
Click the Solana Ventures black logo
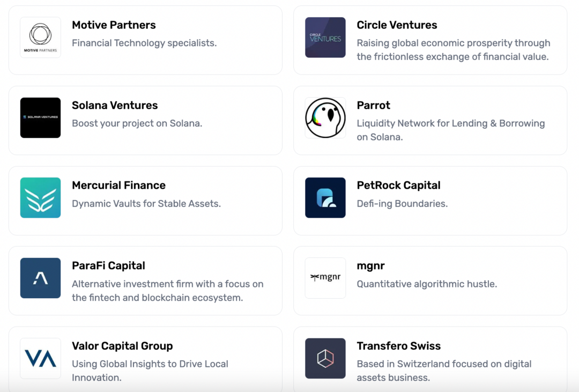coord(40,117)
